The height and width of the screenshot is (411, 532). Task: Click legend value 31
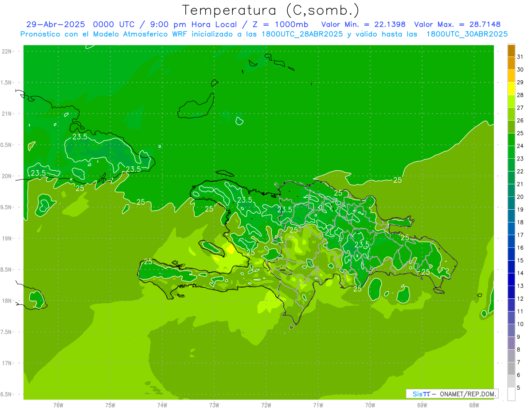point(520,57)
